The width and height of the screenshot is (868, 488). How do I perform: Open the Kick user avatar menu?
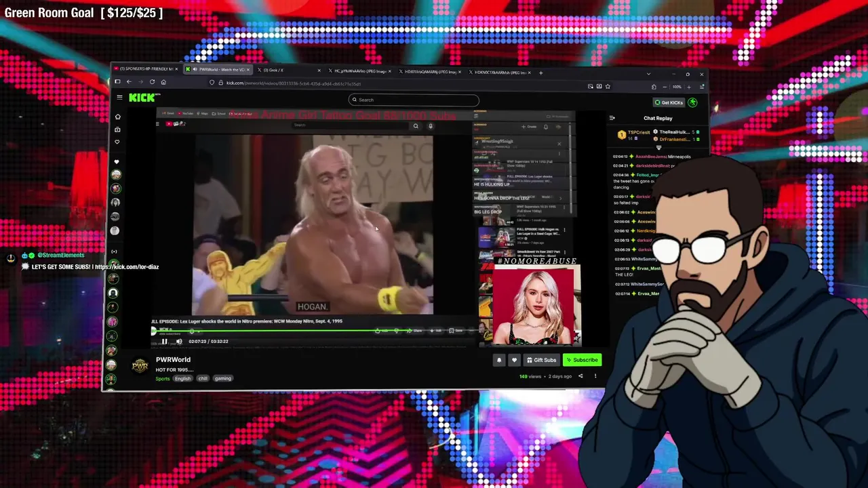point(692,102)
